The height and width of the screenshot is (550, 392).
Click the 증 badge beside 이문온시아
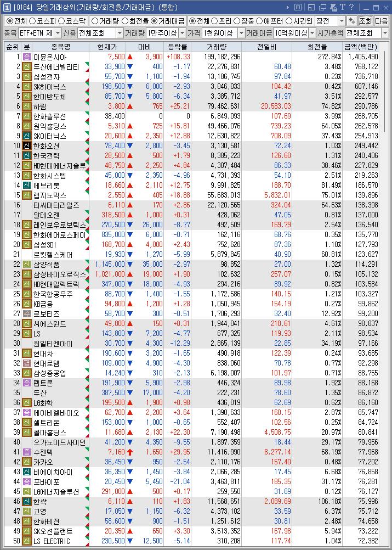pos(27,57)
